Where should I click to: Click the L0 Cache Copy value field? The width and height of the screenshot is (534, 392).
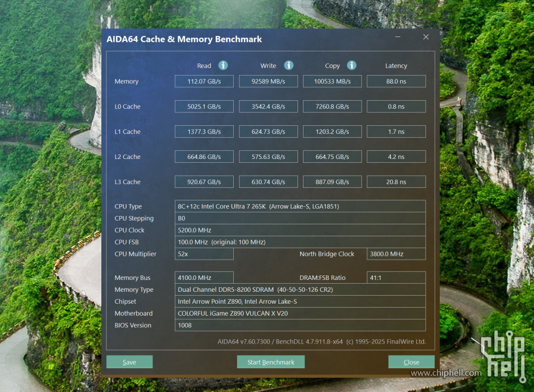click(332, 107)
